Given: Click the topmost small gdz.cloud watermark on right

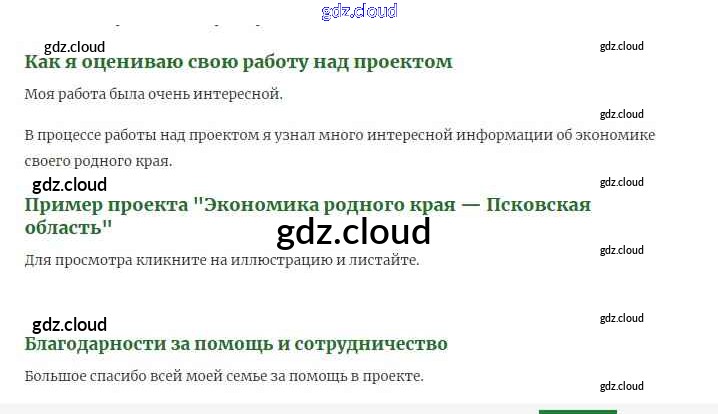Looking at the screenshot, I should (621, 46).
